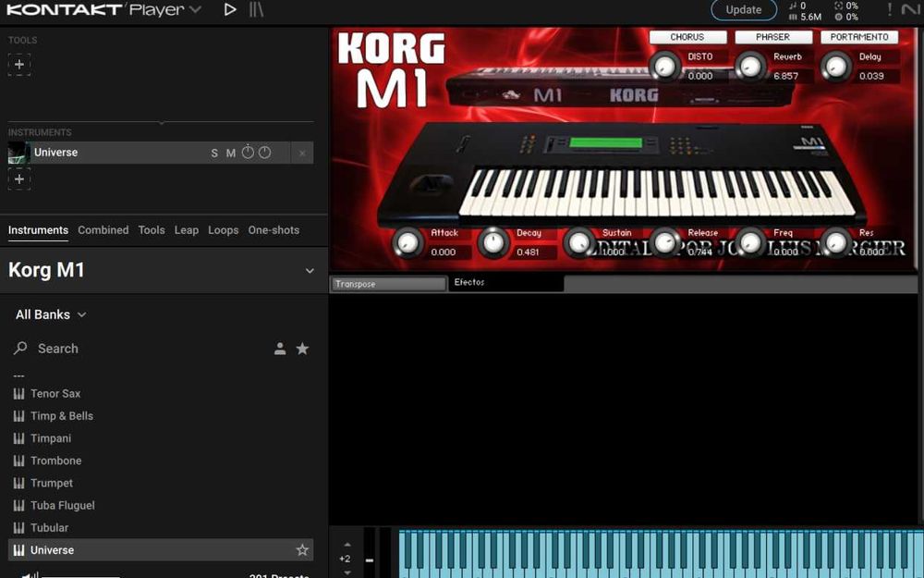Switch to the Leap tab
924x578 pixels.
(187, 230)
